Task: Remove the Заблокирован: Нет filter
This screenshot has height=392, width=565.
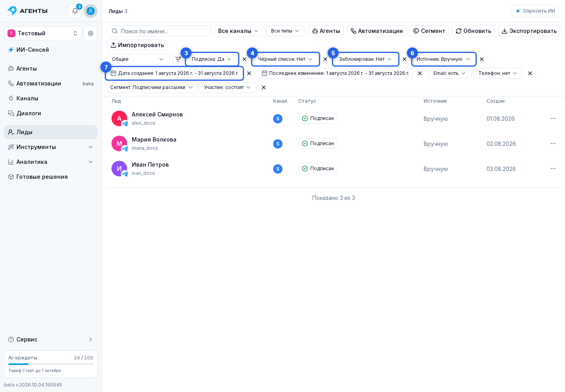Action: [x=405, y=59]
